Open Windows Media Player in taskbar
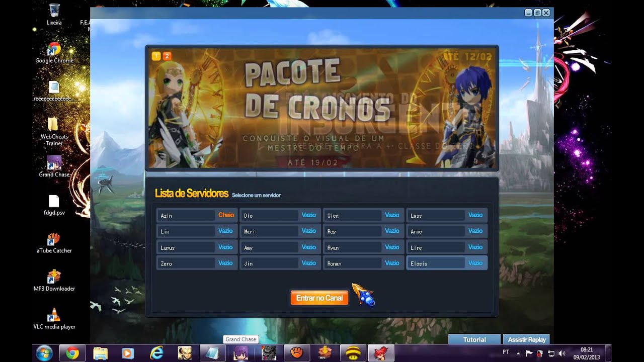Screen dimensions: 644x362 click(x=128, y=353)
